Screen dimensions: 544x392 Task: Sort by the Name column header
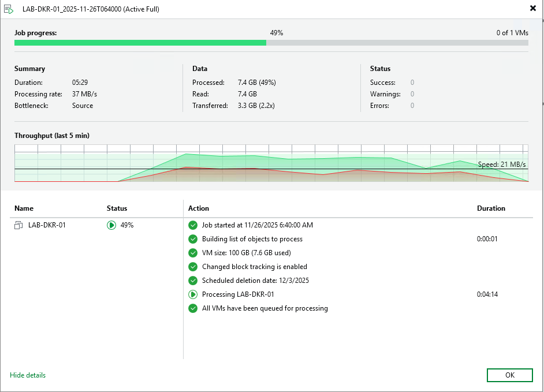tap(24, 208)
